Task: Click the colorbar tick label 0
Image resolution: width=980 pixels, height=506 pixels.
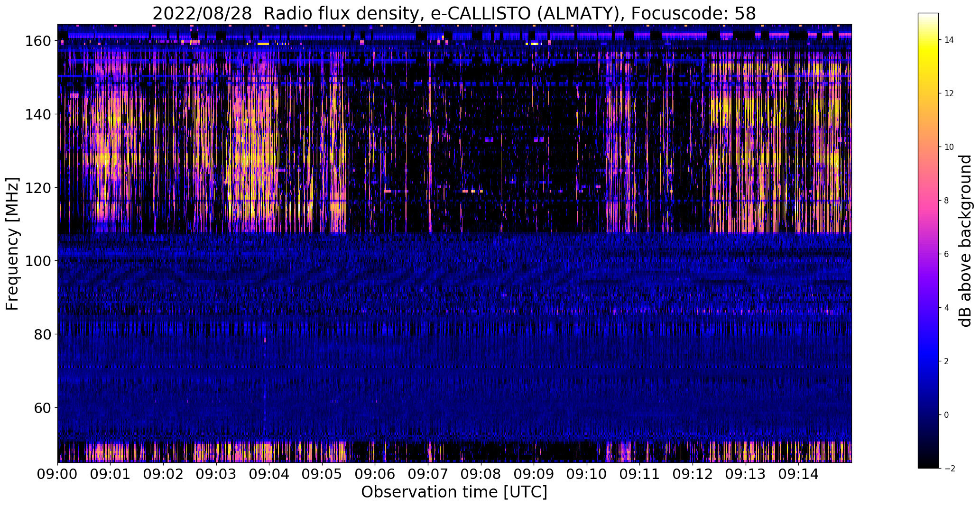Action: click(947, 415)
